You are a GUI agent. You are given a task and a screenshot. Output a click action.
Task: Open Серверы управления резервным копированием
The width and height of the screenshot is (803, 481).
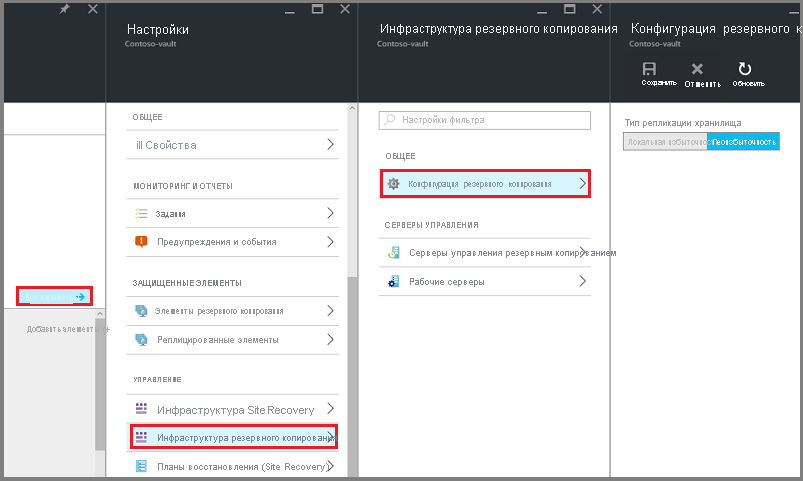484,253
